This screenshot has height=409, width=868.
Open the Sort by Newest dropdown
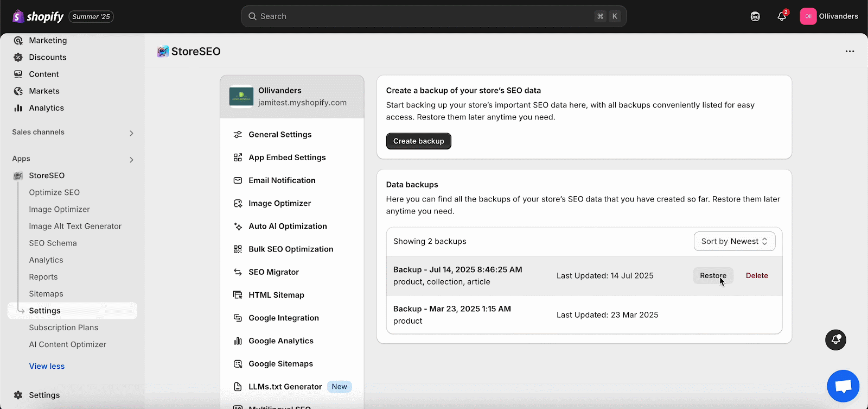pos(735,241)
